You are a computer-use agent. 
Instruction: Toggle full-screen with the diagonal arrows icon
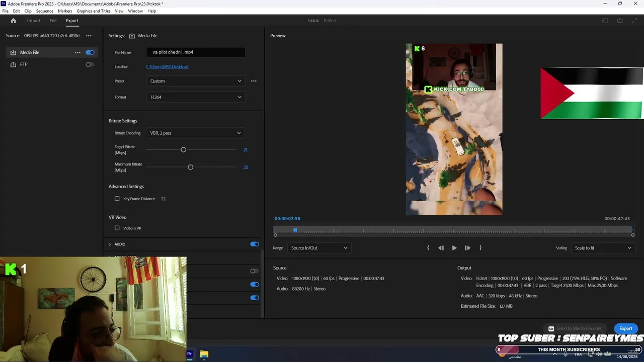point(634,21)
